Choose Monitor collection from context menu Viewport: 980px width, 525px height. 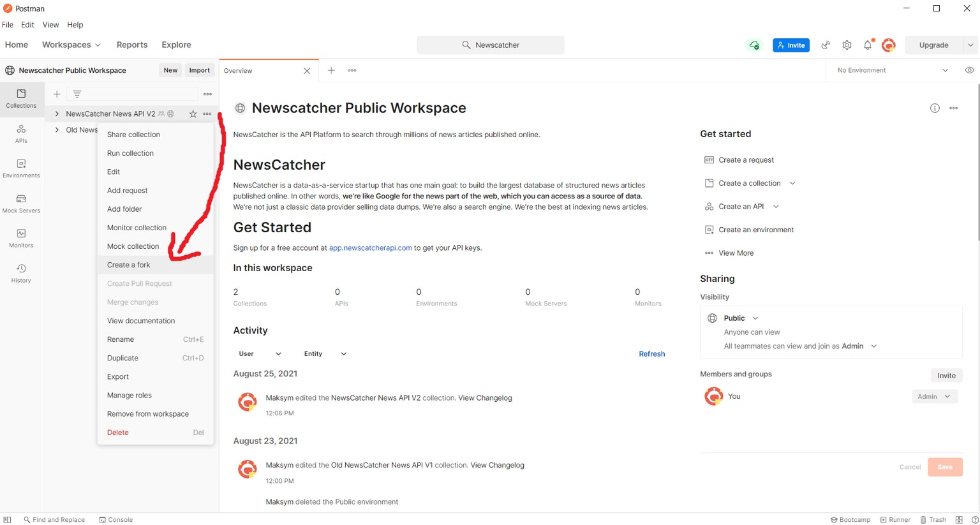[x=155, y=228]
